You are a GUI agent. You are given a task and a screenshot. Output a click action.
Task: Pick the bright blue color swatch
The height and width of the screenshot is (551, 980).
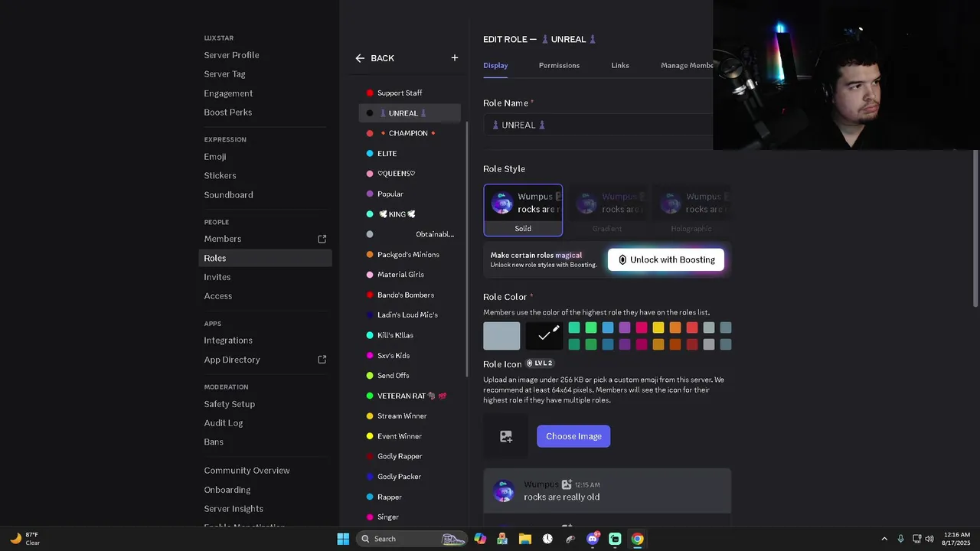[608, 328]
